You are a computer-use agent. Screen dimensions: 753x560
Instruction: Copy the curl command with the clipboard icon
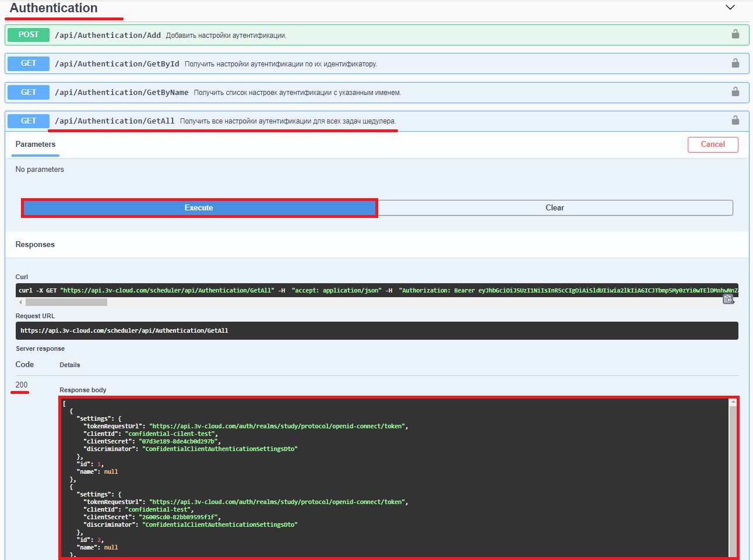(x=728, y=299)
